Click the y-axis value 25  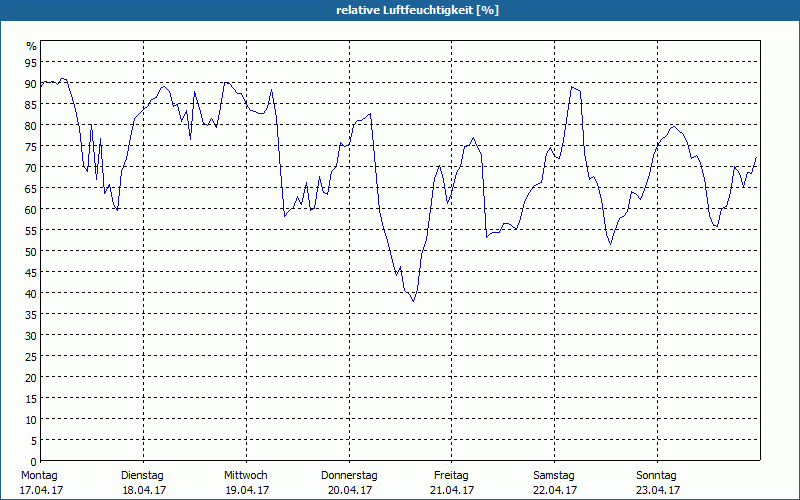point(31,357)
